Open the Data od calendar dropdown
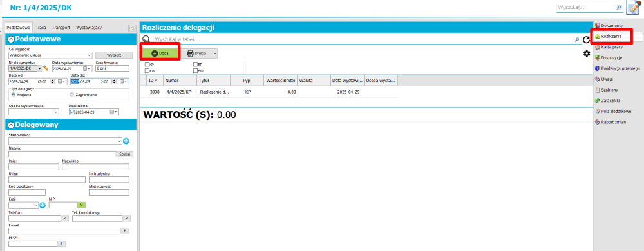The image size is (644, 251). tap(62, 81)
